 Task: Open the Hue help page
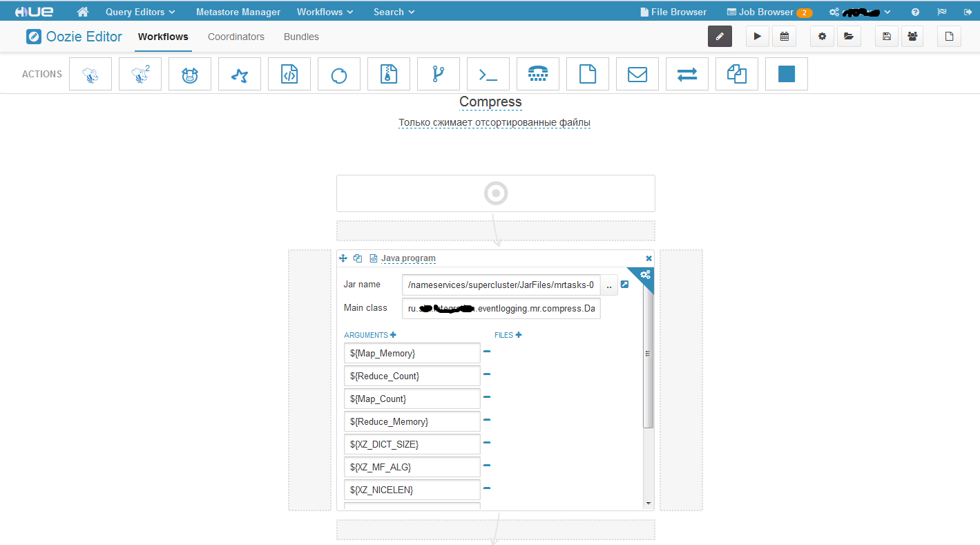coord(915,12)
